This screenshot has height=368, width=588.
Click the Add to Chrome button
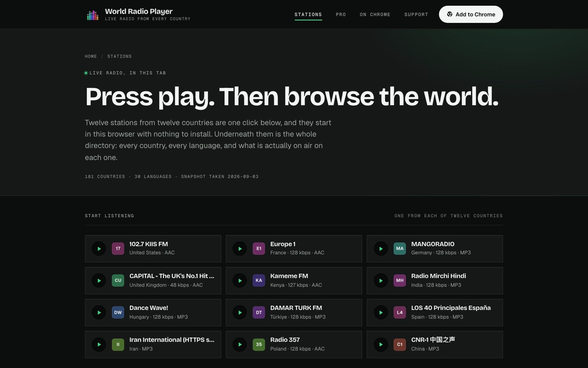coord(471,14)
